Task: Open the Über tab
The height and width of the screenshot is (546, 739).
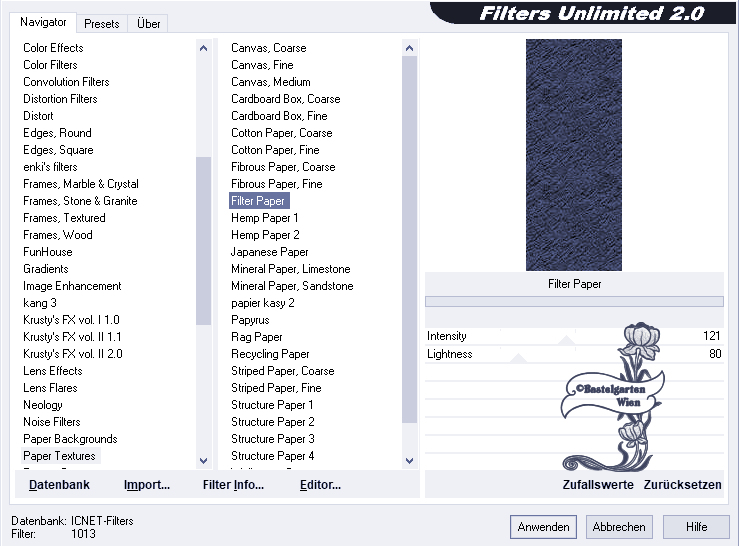Action: [148, 24]
